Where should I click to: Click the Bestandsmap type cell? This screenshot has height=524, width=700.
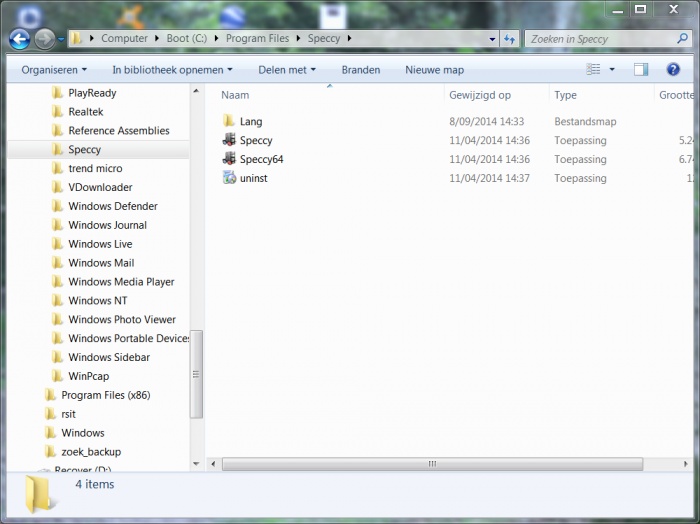pyautogui.click(x=585, y=121)
